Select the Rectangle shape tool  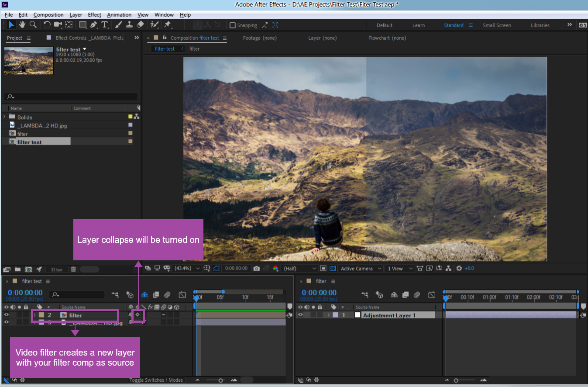(83, 25)
